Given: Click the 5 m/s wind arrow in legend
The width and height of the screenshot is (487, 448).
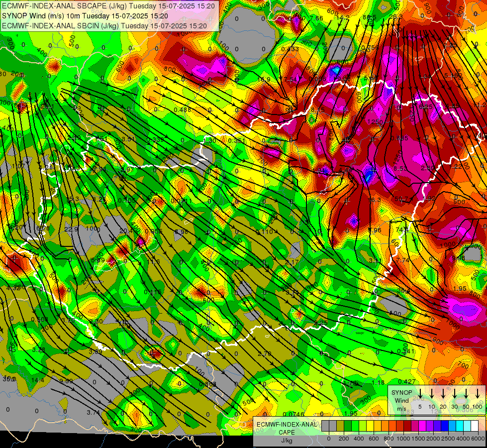Looking at the screenshot, I should [x=420, y=393].
